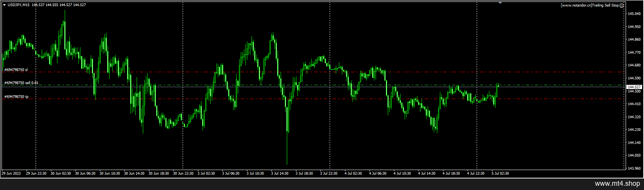The height and width of the screenshot is (190, 644).
Task: Click the smiley face Expert Advisor icon
Action: pos(622,5)
